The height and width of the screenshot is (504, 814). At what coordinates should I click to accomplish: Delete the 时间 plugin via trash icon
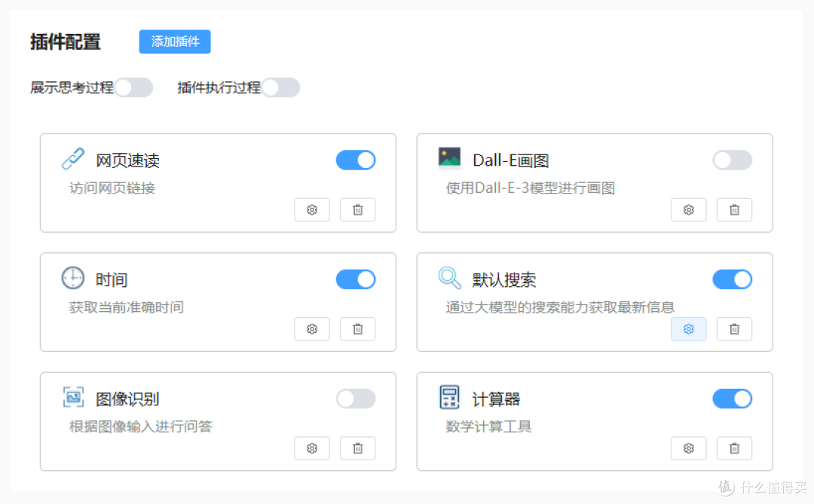point(358,329)
